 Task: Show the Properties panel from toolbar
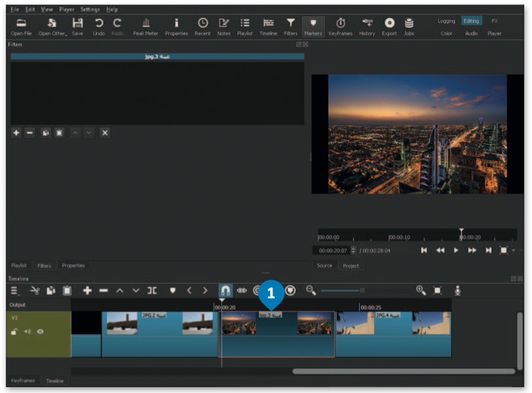tap(177, 27)
